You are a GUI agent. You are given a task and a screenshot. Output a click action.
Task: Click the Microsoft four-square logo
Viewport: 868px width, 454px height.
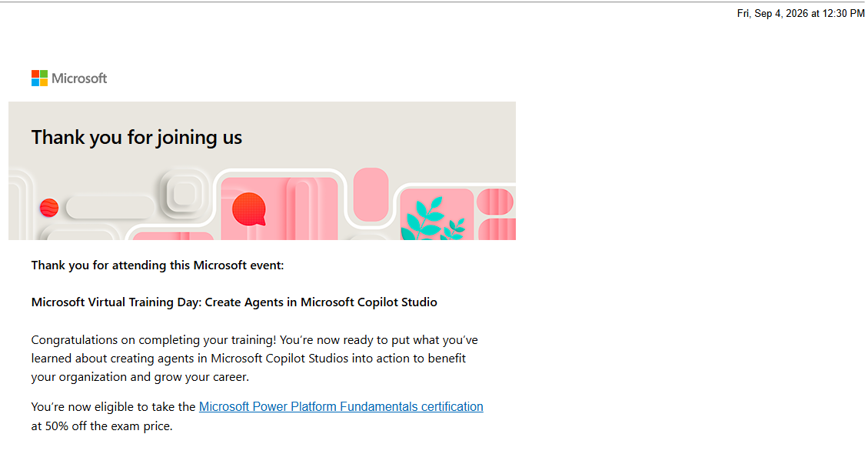point(39,78)
